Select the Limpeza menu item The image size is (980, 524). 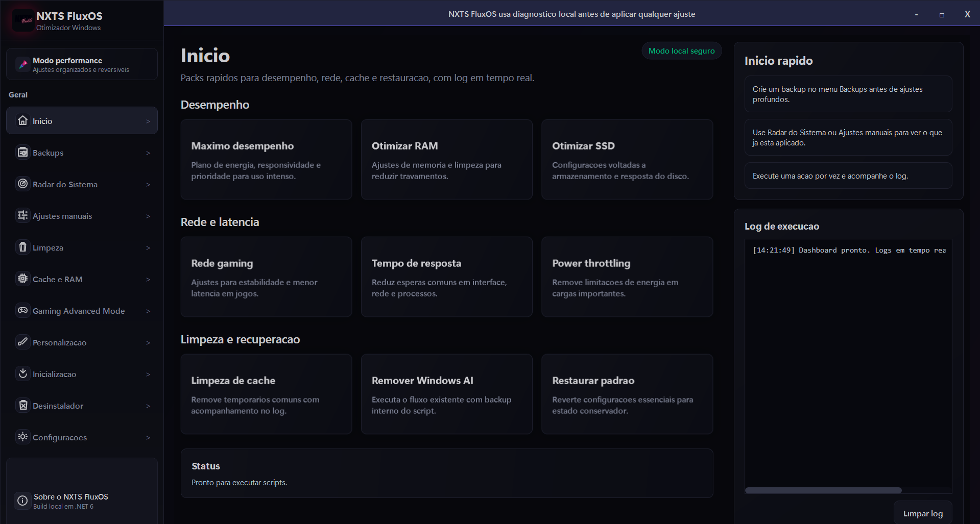pos(82,247)
